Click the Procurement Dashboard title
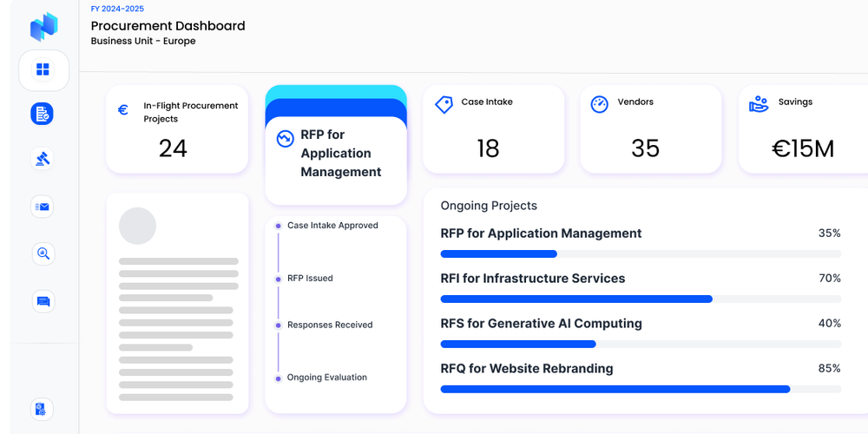Viewport: 868px width, 434px height. 168,26
